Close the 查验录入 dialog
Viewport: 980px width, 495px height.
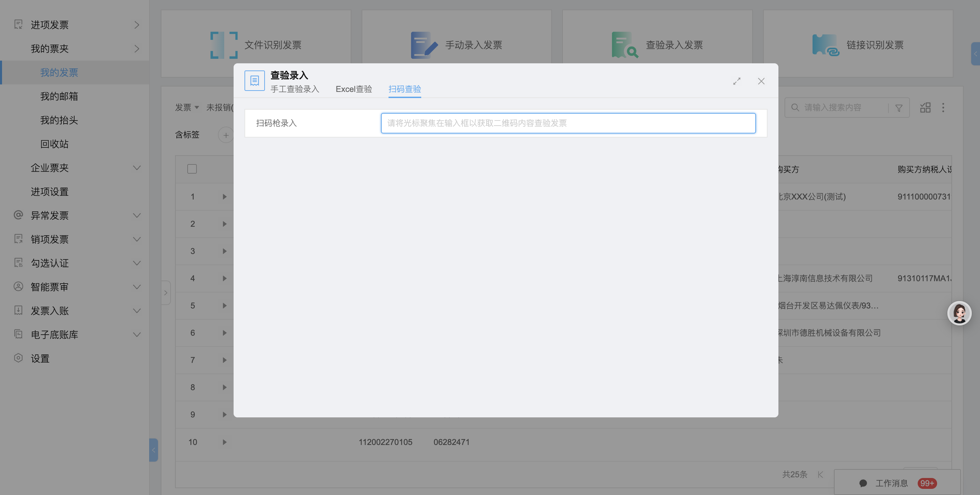761,81
